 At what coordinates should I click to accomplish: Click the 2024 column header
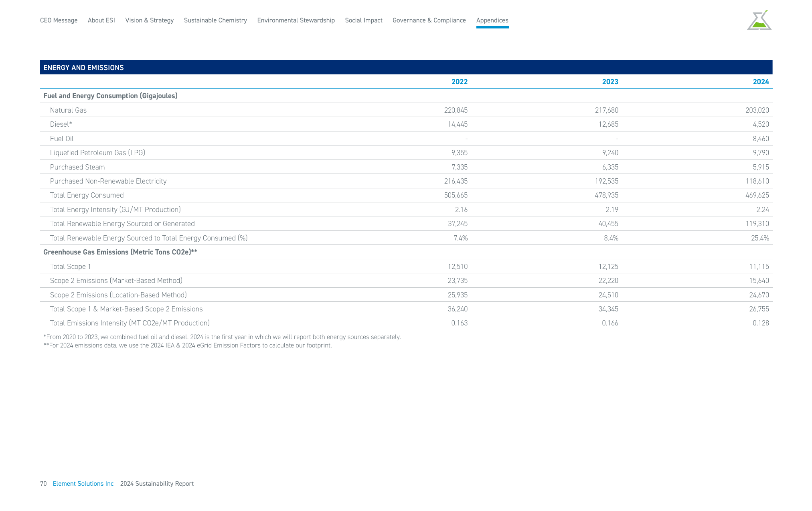761,82
